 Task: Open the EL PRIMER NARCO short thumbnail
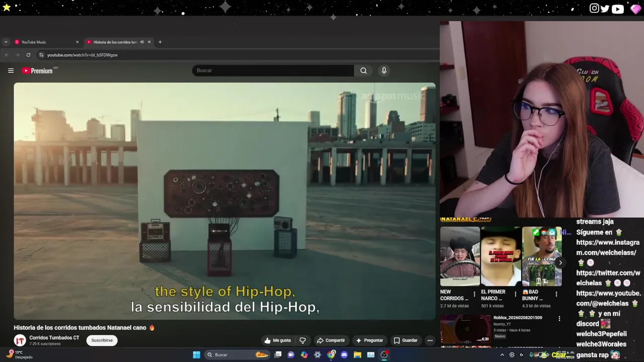point(501,256)
